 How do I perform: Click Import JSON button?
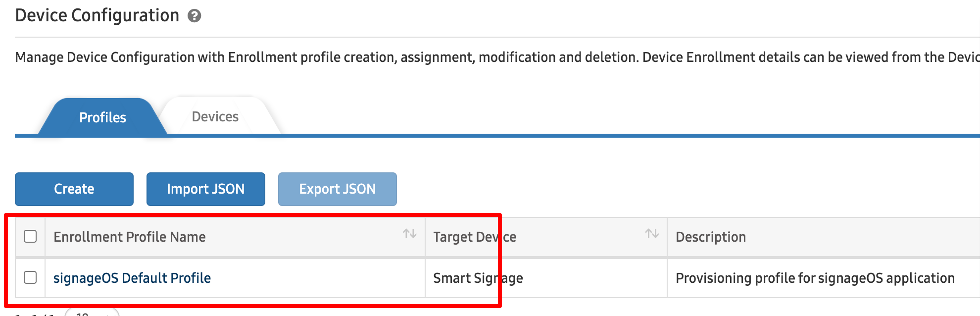pos(205,189)
